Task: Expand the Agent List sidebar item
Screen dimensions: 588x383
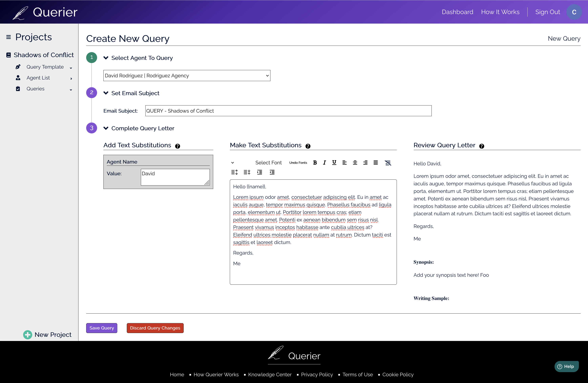Action: 71,78
